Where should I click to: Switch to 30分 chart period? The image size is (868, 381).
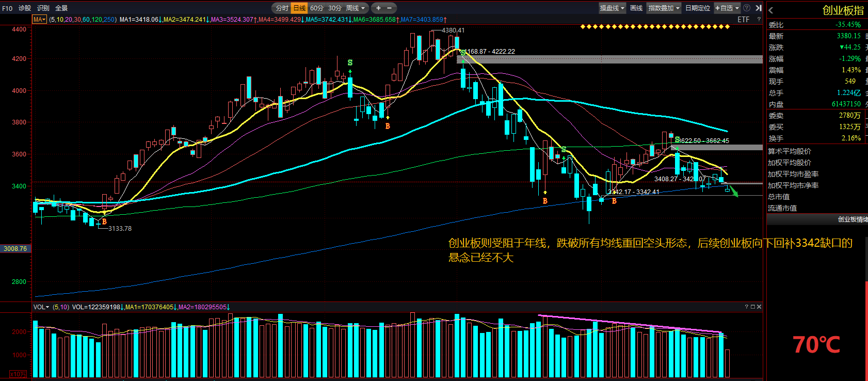335,8
